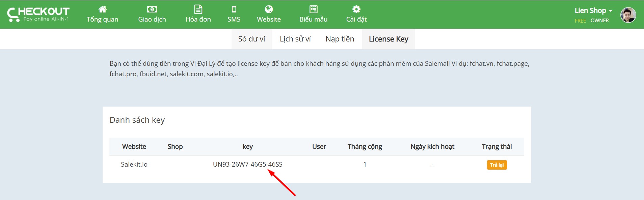Select key UN93-26W7-46G5-46SS text

tap(248, 164)
